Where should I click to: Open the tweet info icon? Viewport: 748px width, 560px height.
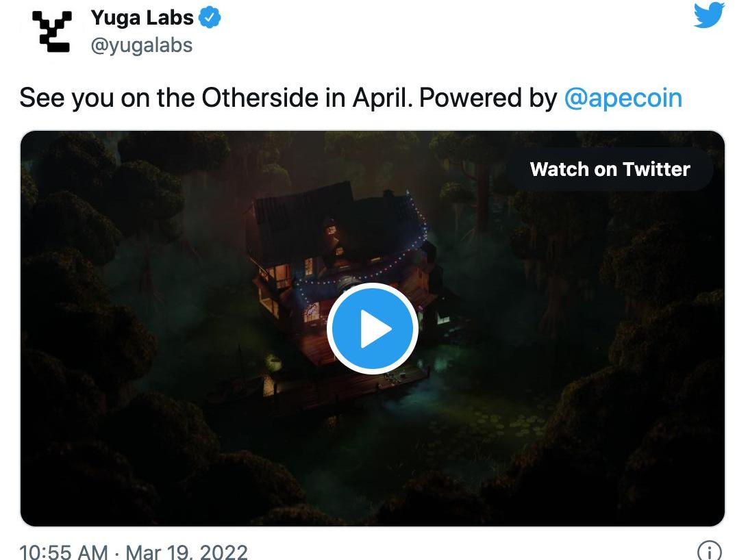point(709,551)
